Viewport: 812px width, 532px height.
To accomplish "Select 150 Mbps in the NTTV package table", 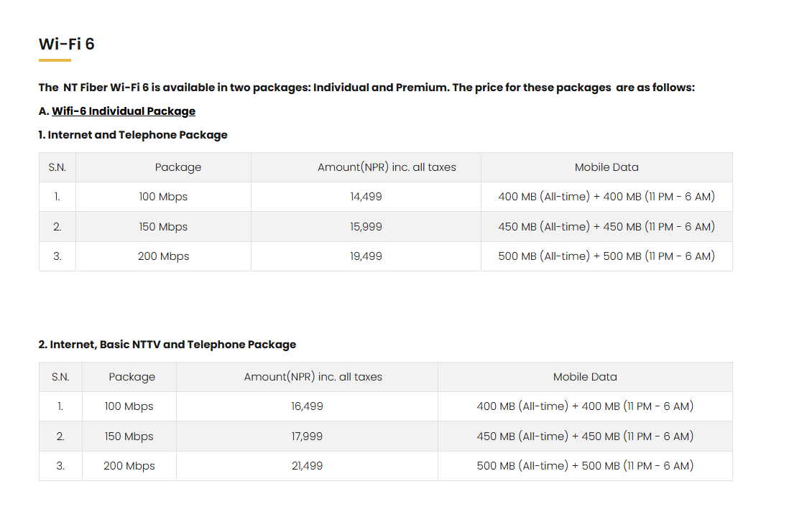I will pos(129,437).
